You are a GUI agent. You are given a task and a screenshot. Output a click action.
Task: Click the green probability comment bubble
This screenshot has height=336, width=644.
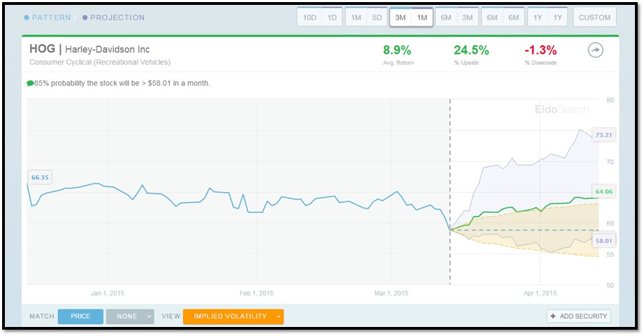[30, 83]
